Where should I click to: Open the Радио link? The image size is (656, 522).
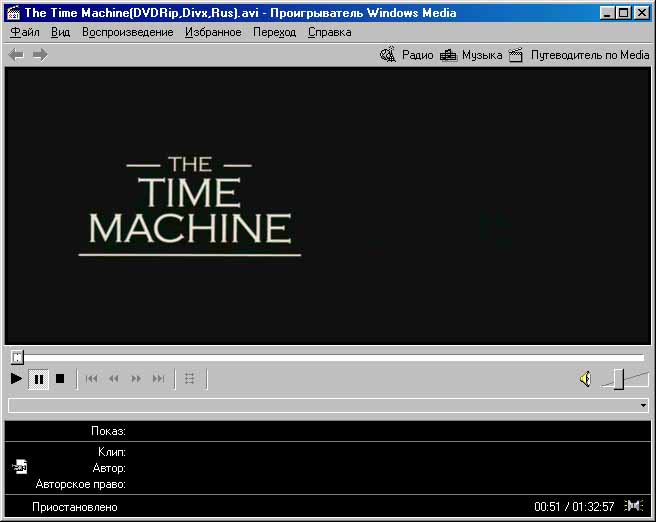coord(418,55)
